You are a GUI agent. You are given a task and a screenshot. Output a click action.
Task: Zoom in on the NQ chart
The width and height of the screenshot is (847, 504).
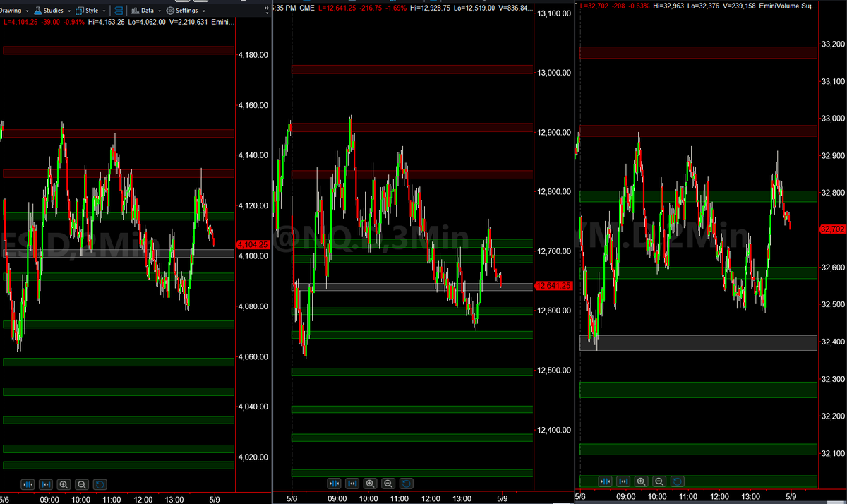point(370,484)
